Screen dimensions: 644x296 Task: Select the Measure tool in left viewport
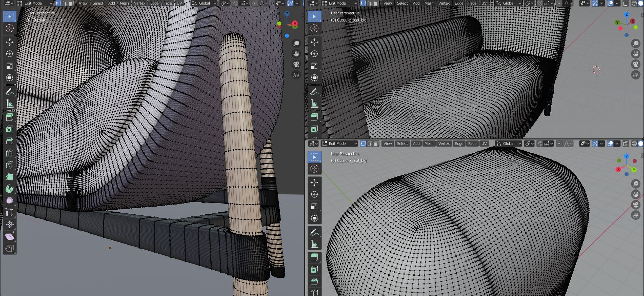10,104
